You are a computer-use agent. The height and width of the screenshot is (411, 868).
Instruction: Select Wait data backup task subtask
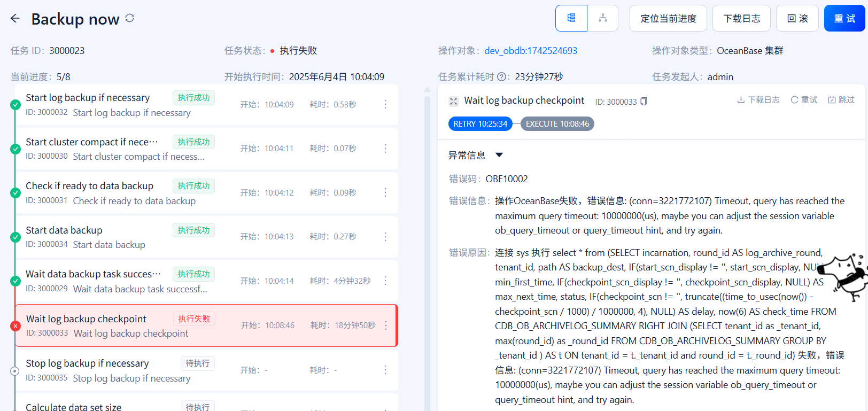click(x=206, y=281)
